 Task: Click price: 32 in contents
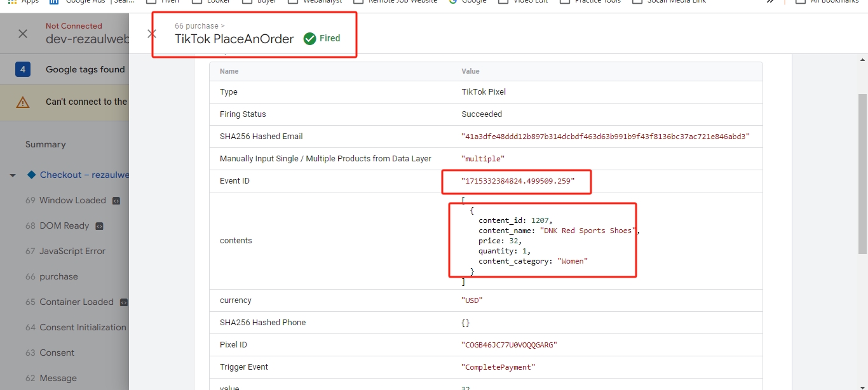[x=500, y=241]
